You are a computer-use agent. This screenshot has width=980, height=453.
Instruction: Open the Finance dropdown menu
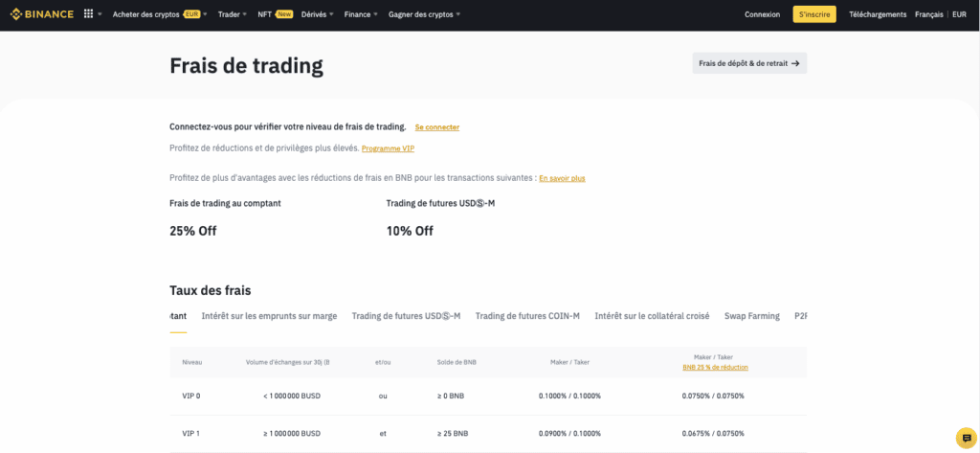tap(361, 14)
